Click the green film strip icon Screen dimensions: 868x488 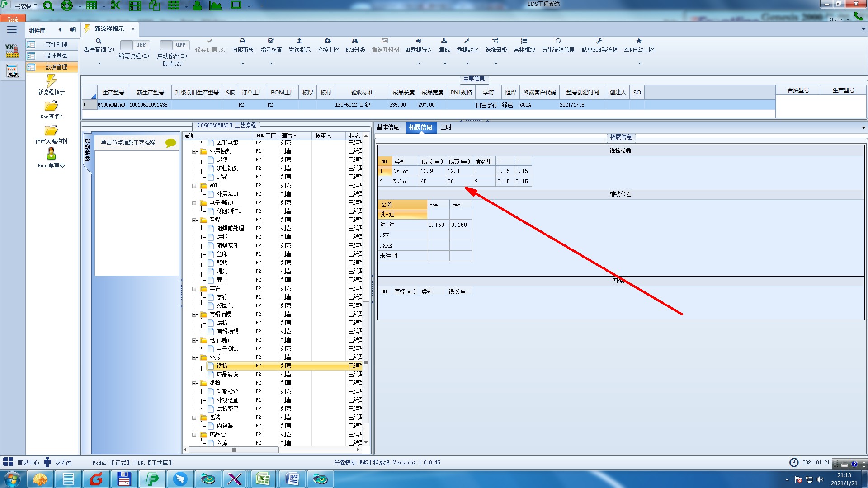click(135, 6)
